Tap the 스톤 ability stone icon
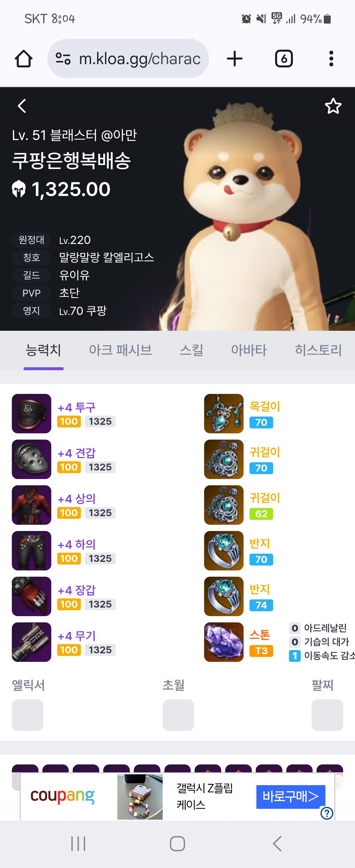Image resolution: width=355 pixels, height=868 pixels. click(x=224, y=642)
